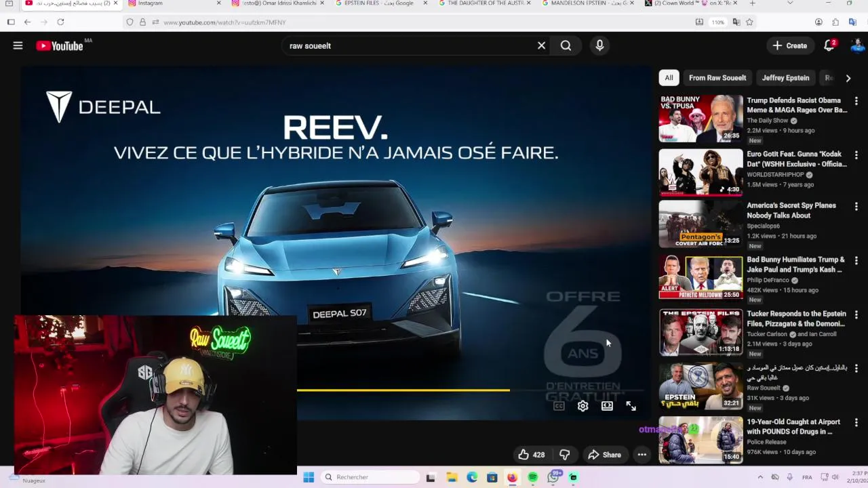Visit Philip DeFranco channel name

point(768,280)
